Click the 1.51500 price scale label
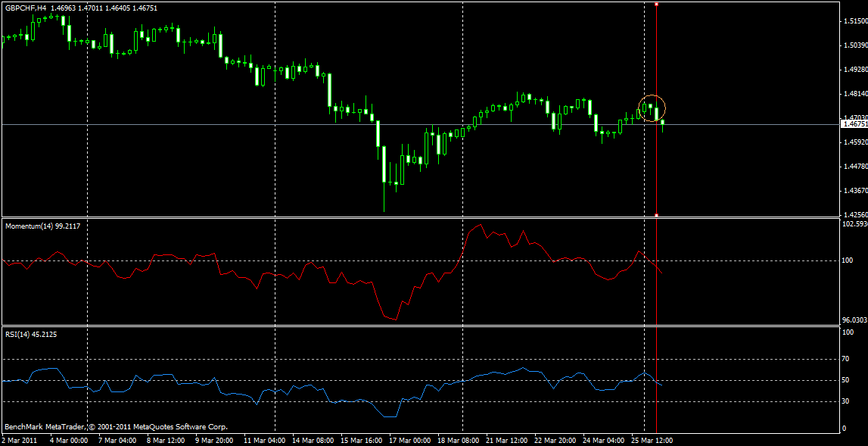Image resolution: width=868 pixels, height=446 pixels. tap(857, 21)
